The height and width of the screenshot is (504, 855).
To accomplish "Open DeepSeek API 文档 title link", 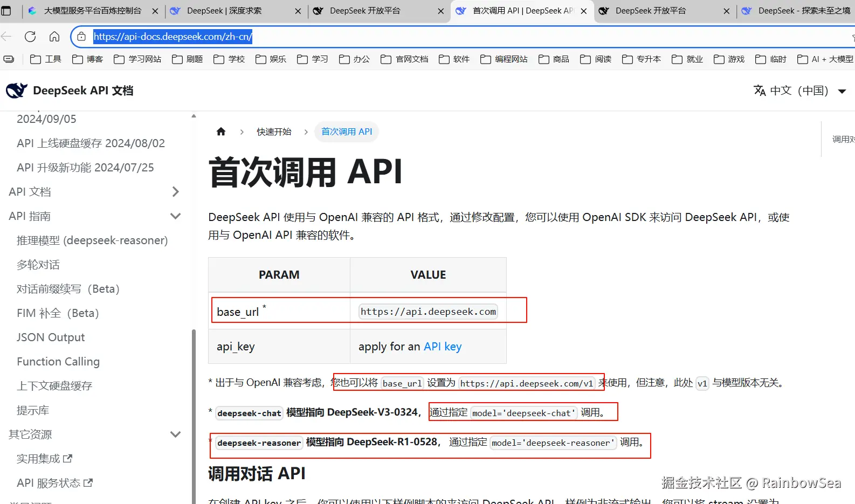I will pyautogui.click(x=83, y=91).
